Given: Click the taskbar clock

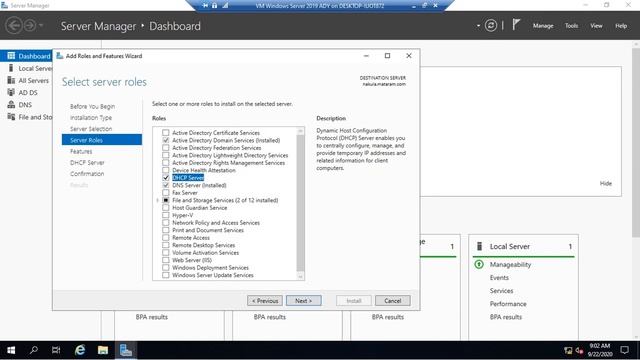Looking at the screenshot, I should (x=600, y=350).
